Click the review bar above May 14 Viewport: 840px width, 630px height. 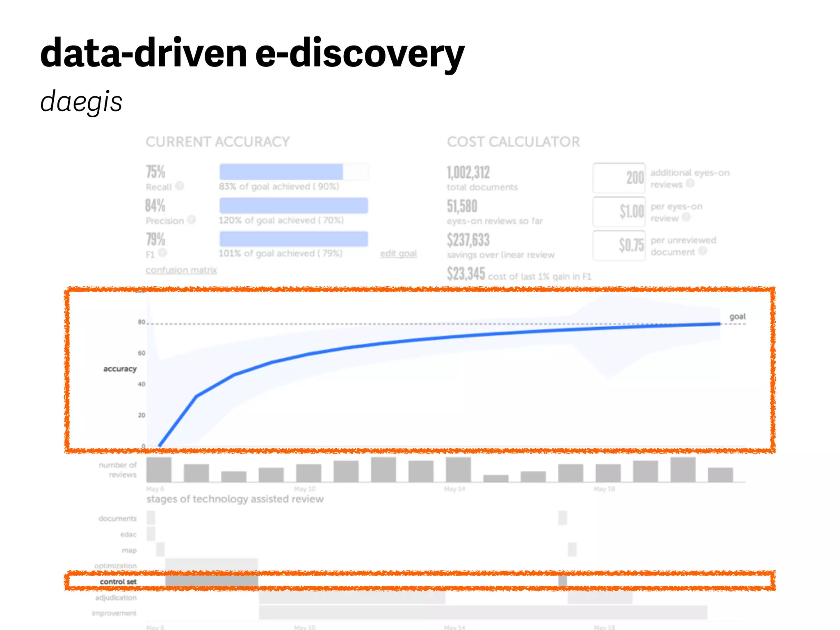pyautogui.click(x=458, y=470)
